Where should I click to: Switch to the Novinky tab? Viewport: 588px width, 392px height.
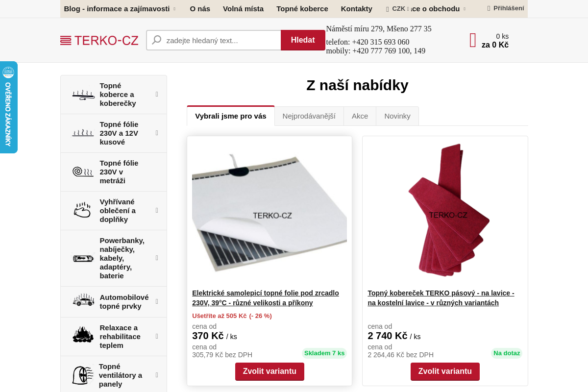pos(397,116)
